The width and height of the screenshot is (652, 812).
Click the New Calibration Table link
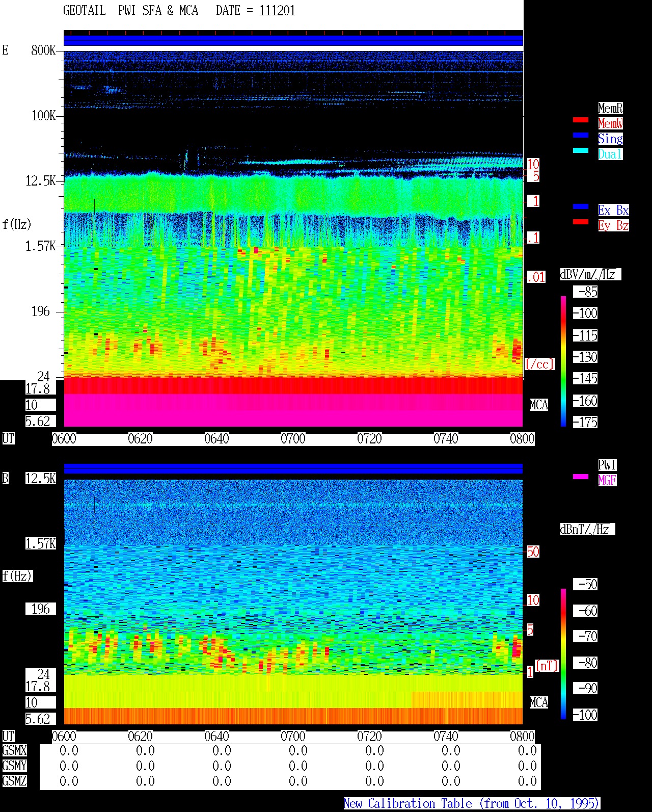[x=472, y=804]
